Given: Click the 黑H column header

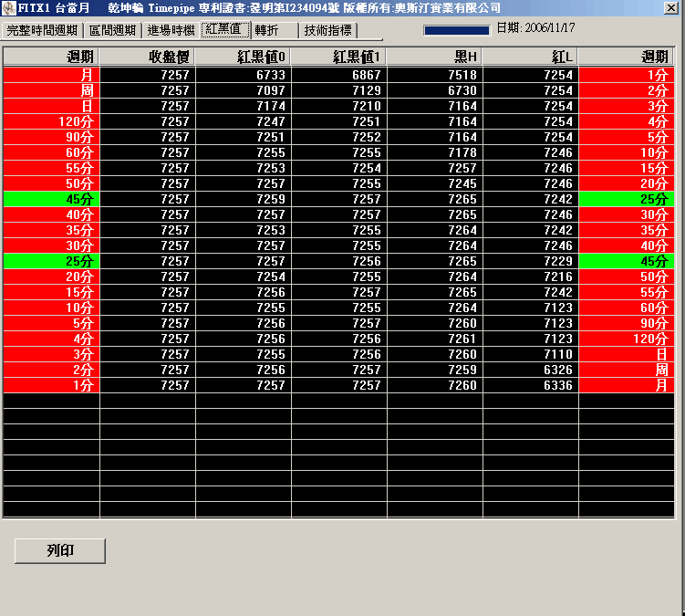Looking at the screenshot, I should (x=434, y=57).
